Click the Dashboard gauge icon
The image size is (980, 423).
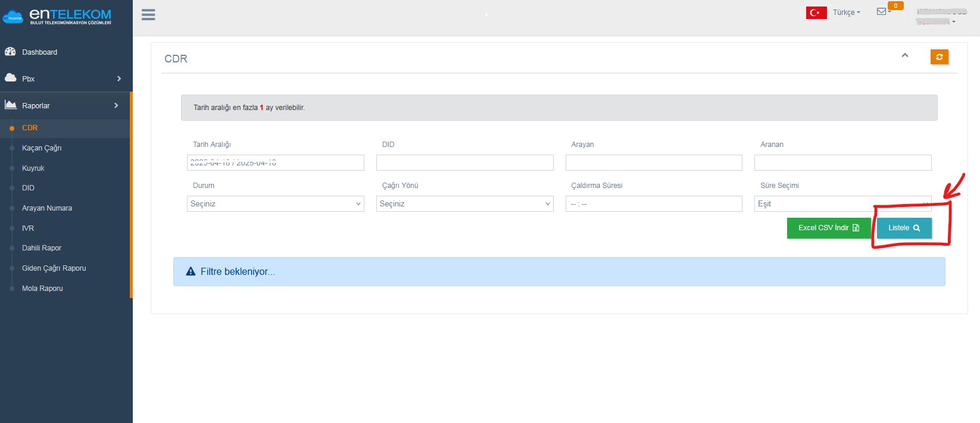click(x=10, y=52)
